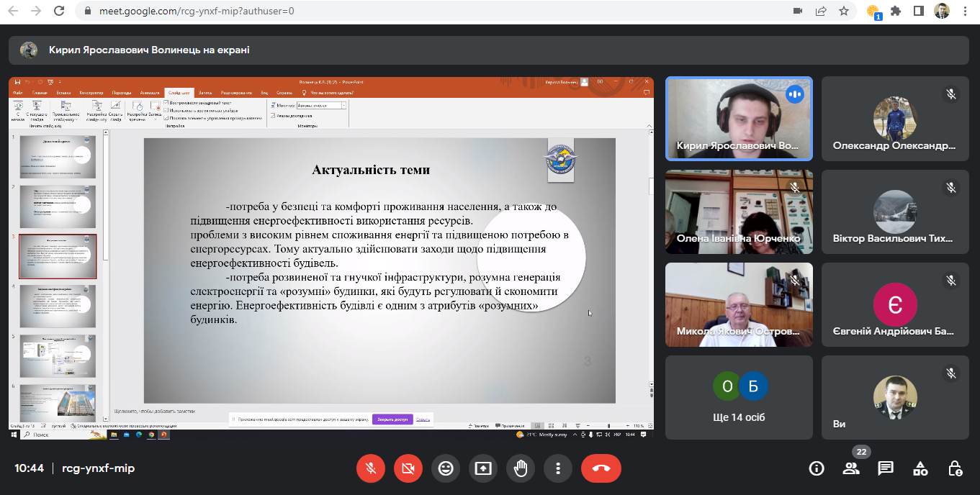Open Windows Start button in shared screen
The image size is (980, 495).
13,435
